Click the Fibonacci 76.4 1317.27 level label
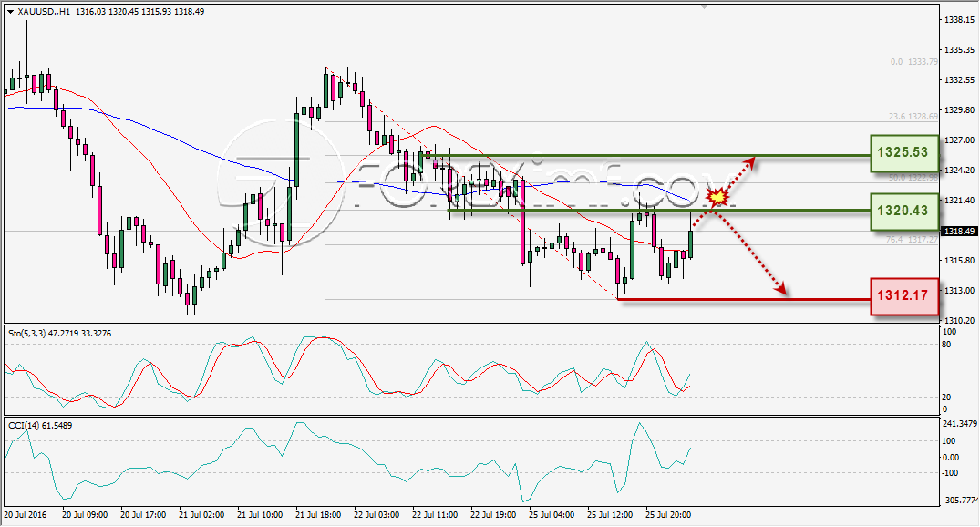 coord(912,240)
